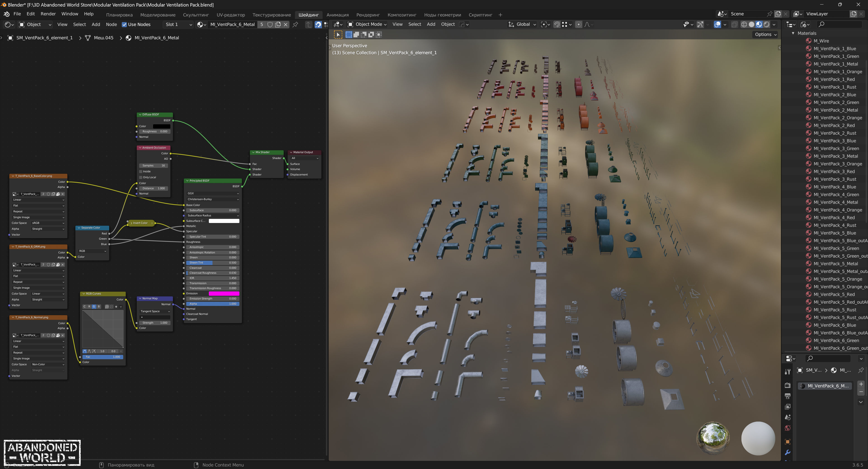Viewport: 868px width, 469px height.
Task: Click the magenta Emission color swatch
Action: (224, 293)
